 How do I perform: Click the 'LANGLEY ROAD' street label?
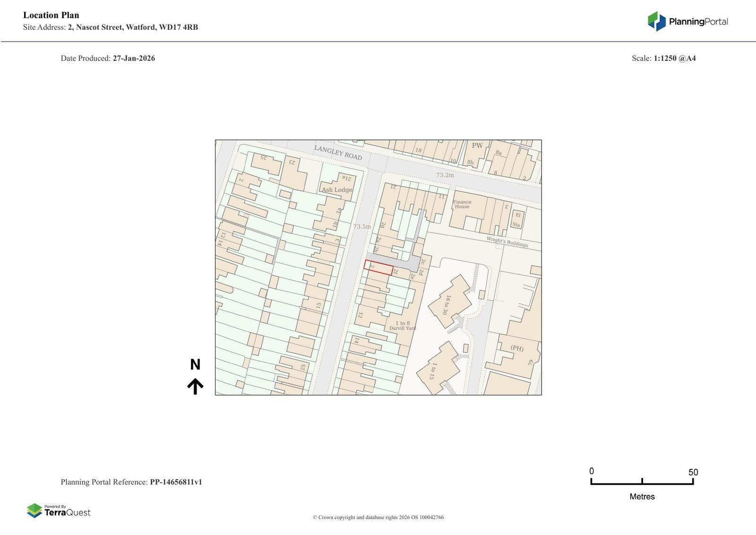tap(338, 153)
